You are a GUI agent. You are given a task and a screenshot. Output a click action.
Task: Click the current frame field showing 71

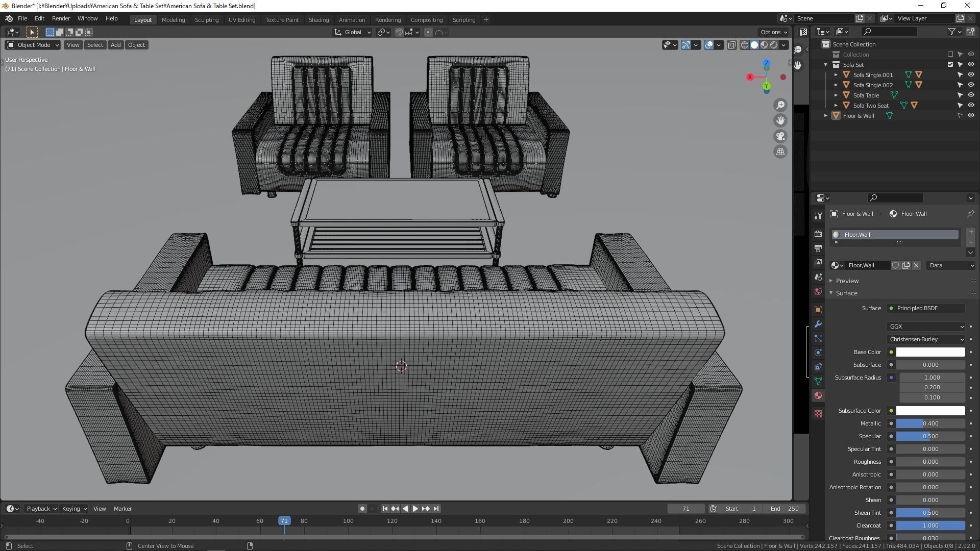(x=686, y=509)
